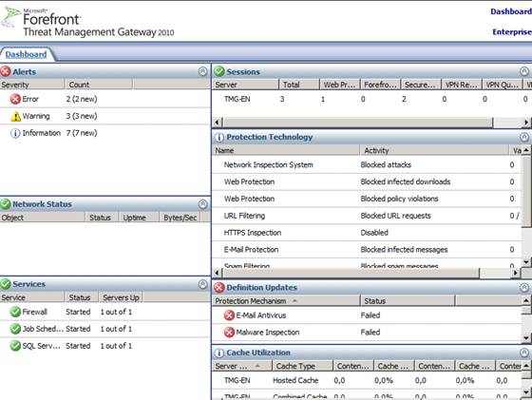
Task: Click Definition Updates scrollbar down arrow
Action: point(526,337)
